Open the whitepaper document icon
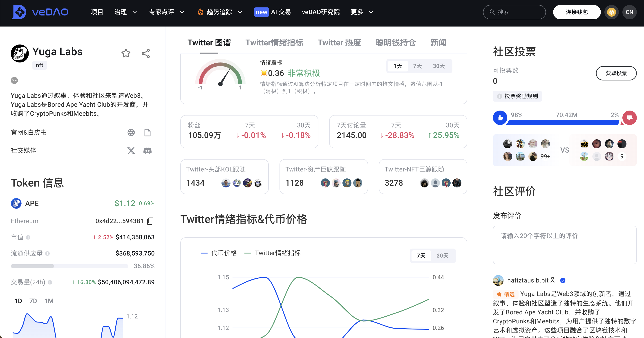The image size is (644, 338). pyautogui.click(x=148, y=132)
